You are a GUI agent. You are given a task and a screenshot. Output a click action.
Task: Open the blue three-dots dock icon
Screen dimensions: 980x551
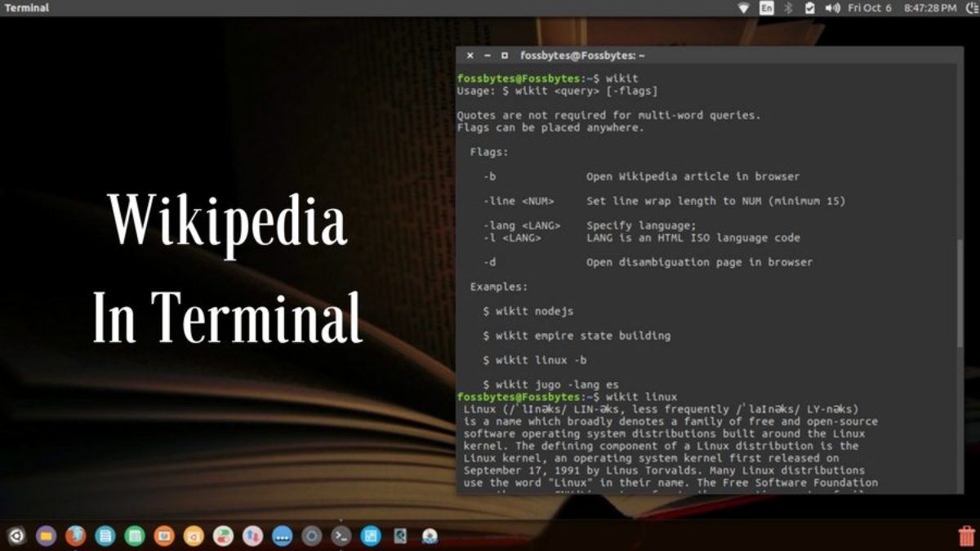[282, 536]
